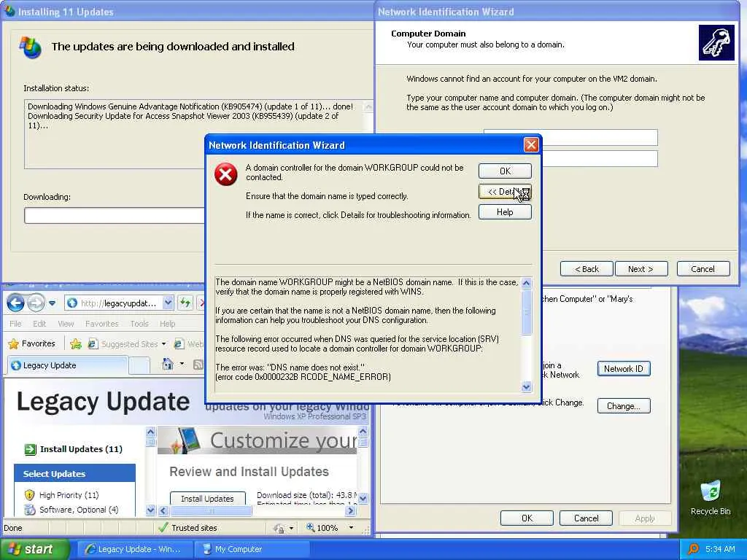
Task: Click the Software, Optional category icon
Action: click(29, 510)
